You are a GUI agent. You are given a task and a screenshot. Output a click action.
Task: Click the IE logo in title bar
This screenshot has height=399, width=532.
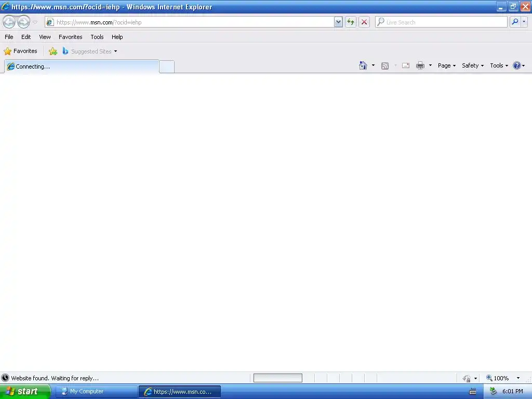click(5, 6)
